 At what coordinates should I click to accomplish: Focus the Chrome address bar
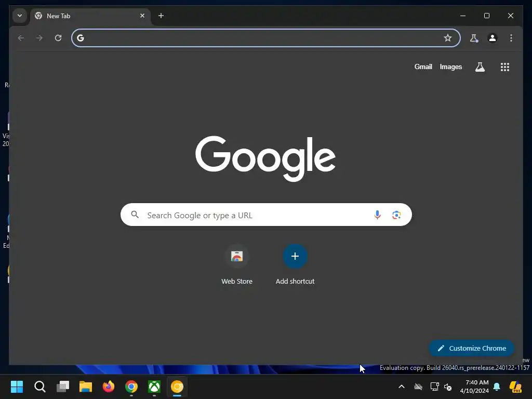point(265,38)
